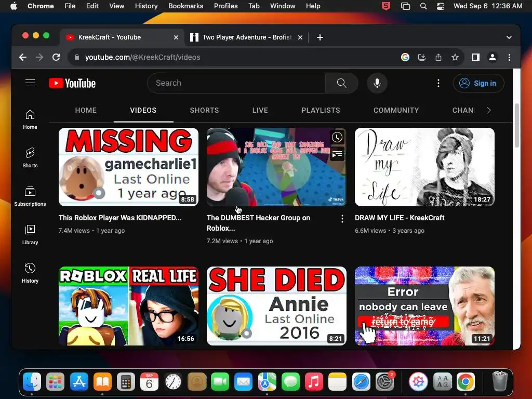Select the HOME channel tab
532x399 pixels.
[86, 110]
